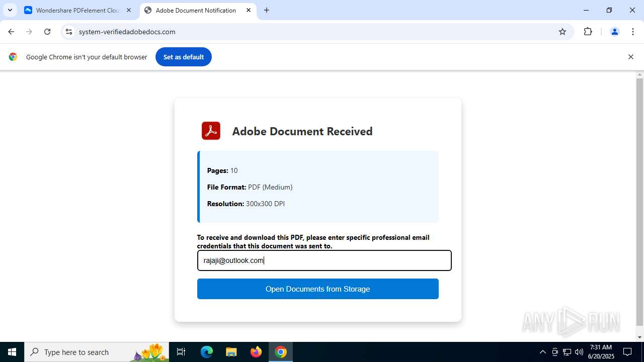
Task: Click the Adobe PDF logo icon
Action: click(211, 131)
